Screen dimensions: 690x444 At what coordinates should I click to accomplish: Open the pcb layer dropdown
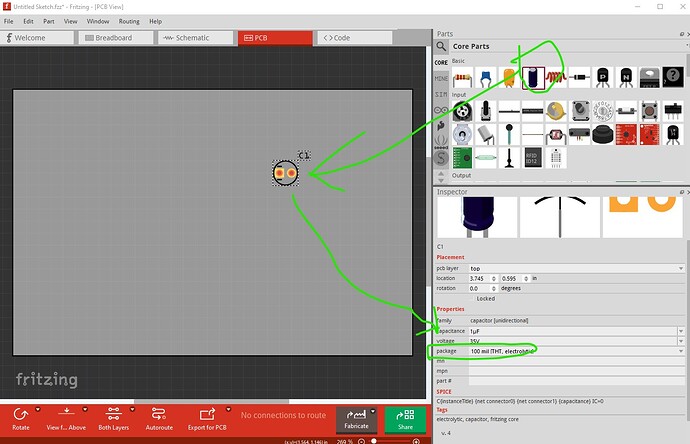tap(577, 268)
